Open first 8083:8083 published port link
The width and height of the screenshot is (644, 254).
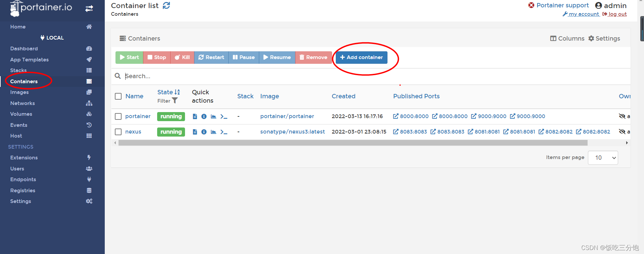(410, 132)
